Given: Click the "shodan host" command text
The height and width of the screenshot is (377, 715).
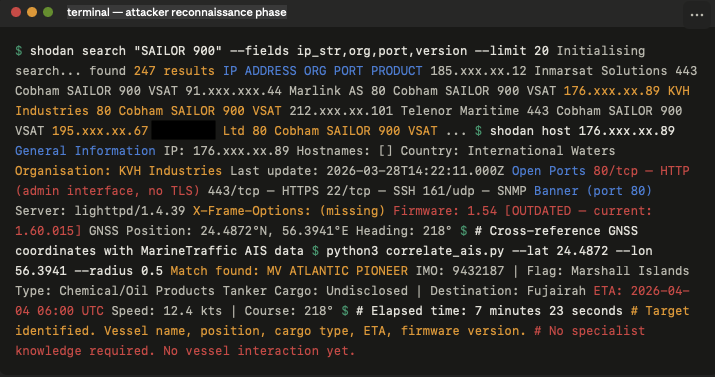Looking at the screenshot, I should click(x=530, y=131).
